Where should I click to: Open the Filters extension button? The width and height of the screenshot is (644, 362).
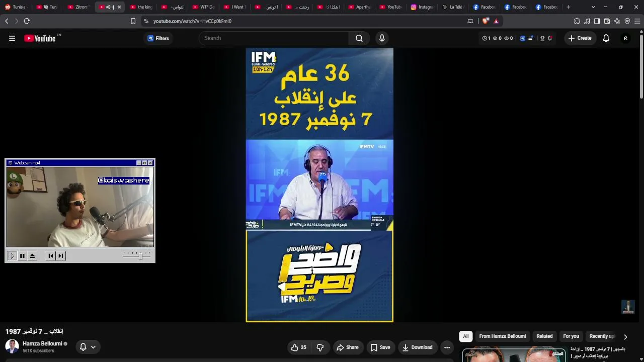pos(158,38)
